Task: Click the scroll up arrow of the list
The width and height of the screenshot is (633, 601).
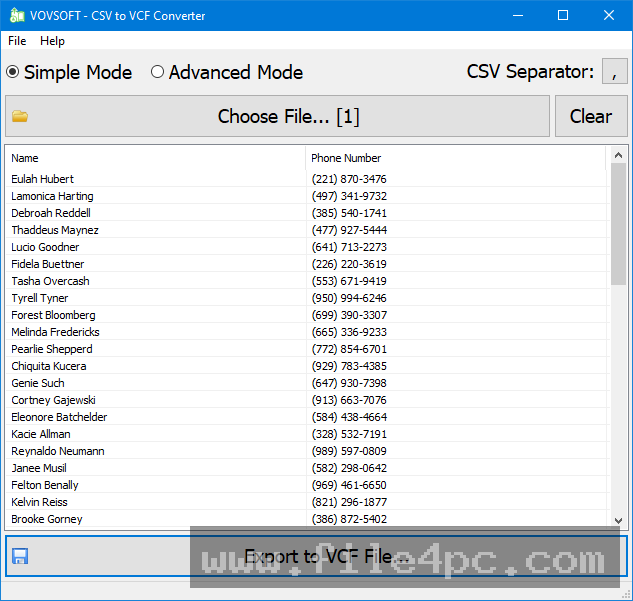Action: click(618, 155)
